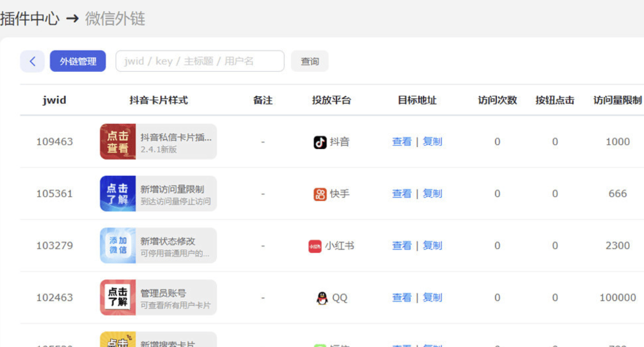Select the jwid value 105361

53,194
